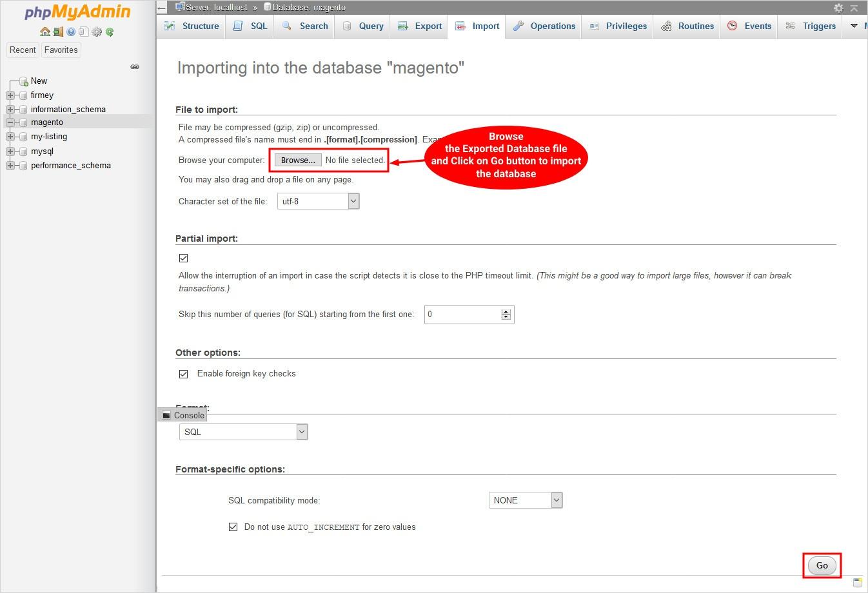Create a New database from tree

(x=39, y=81)
